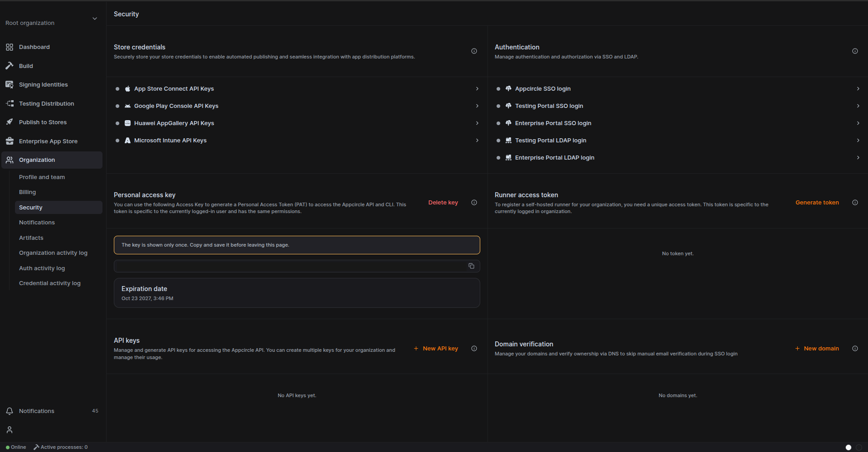This screenshot has height=452, width=868.
Task: Delete the personal access key
Action: coord(443,203)
